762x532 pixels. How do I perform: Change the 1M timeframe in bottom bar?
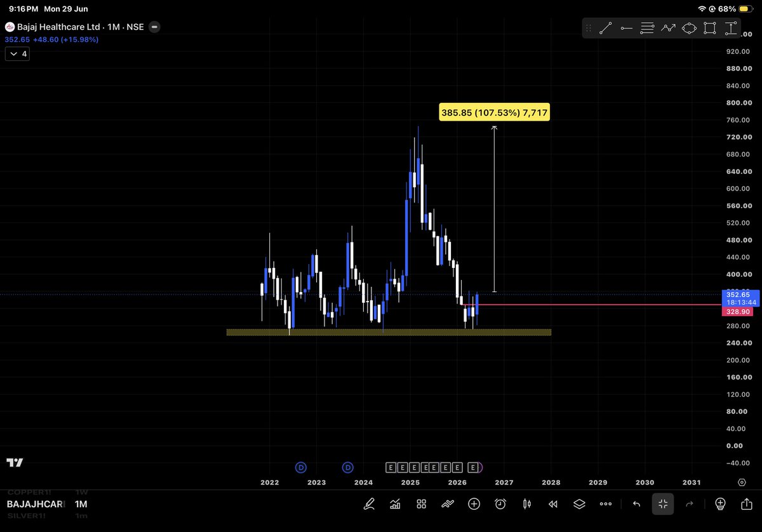click(81, 505)
